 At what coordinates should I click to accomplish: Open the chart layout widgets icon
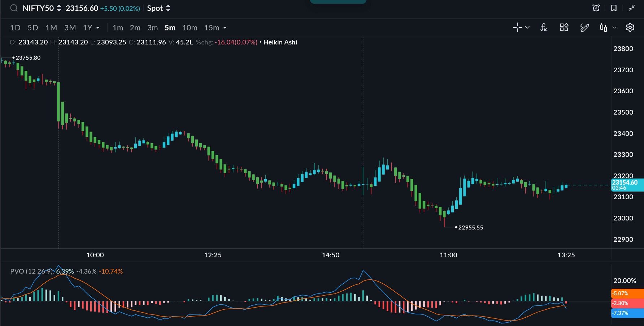coord(564,27)
